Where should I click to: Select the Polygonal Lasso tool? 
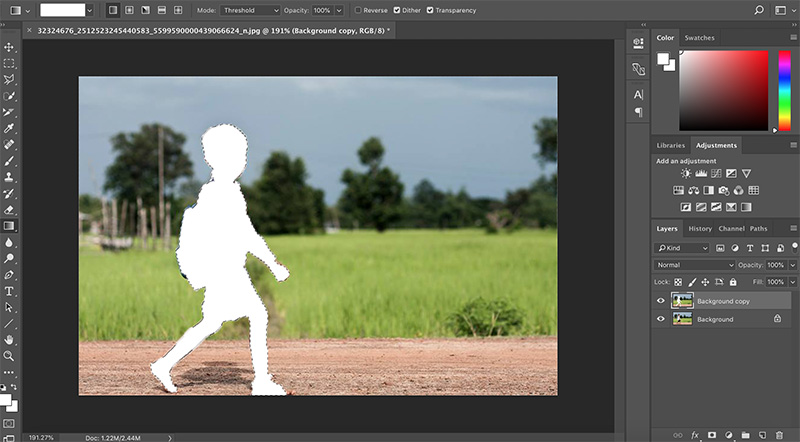(x=9, y=80)
